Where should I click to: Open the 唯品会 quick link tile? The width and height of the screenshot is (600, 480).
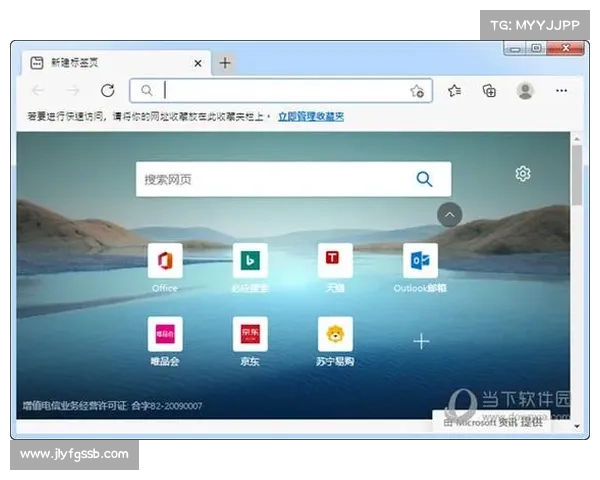(x=165, y=334)
